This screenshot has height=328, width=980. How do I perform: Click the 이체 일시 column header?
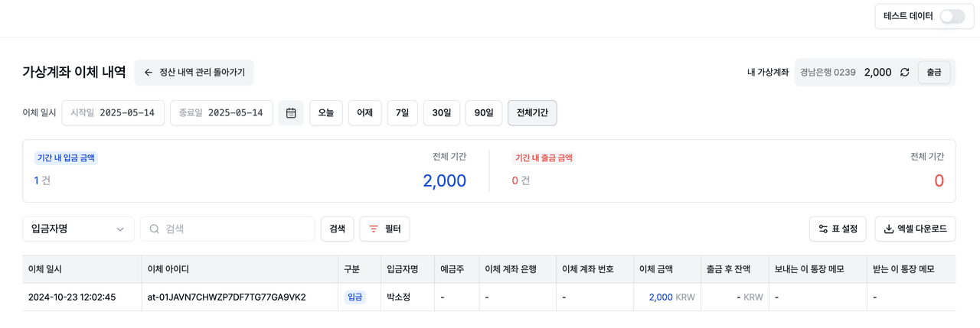(45, 269)
